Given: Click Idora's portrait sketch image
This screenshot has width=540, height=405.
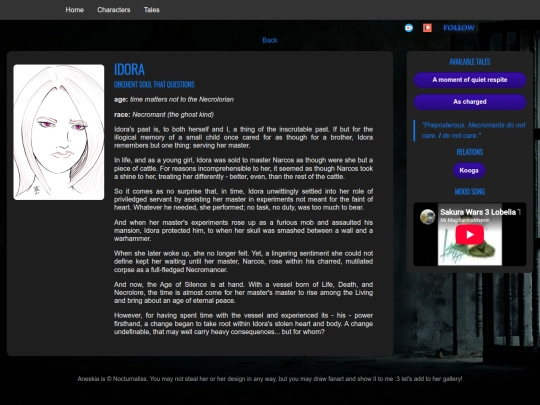Looking at the screenshot, I should coord(59,132).
